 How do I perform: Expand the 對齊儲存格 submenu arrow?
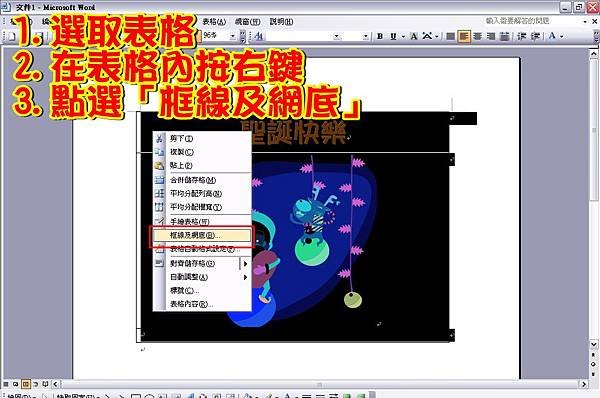(245, 264)
